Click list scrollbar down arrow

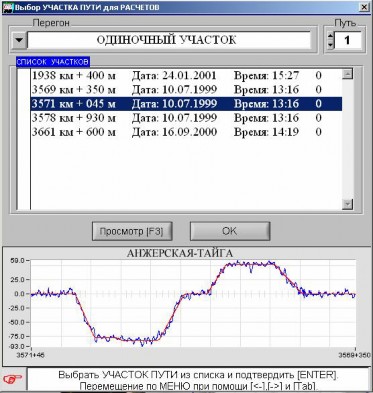point(347,204)
